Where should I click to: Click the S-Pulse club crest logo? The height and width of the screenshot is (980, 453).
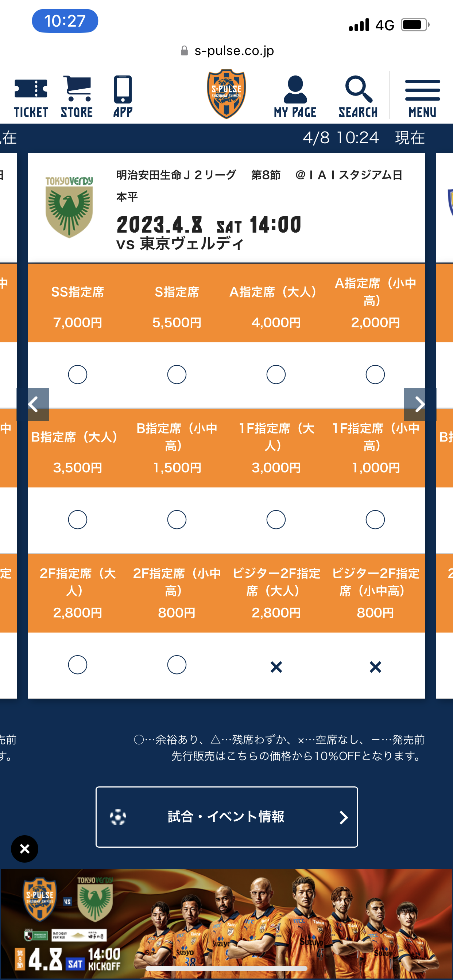(226, 94)
